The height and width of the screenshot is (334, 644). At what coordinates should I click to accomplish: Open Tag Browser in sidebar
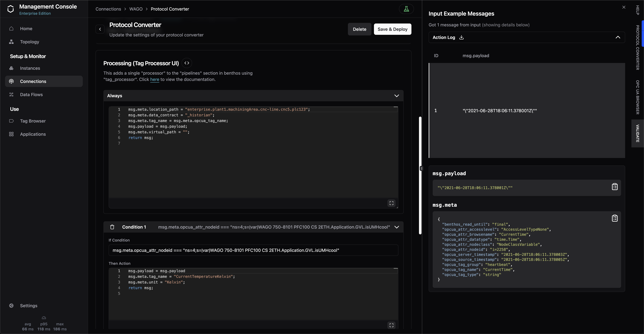33,121
